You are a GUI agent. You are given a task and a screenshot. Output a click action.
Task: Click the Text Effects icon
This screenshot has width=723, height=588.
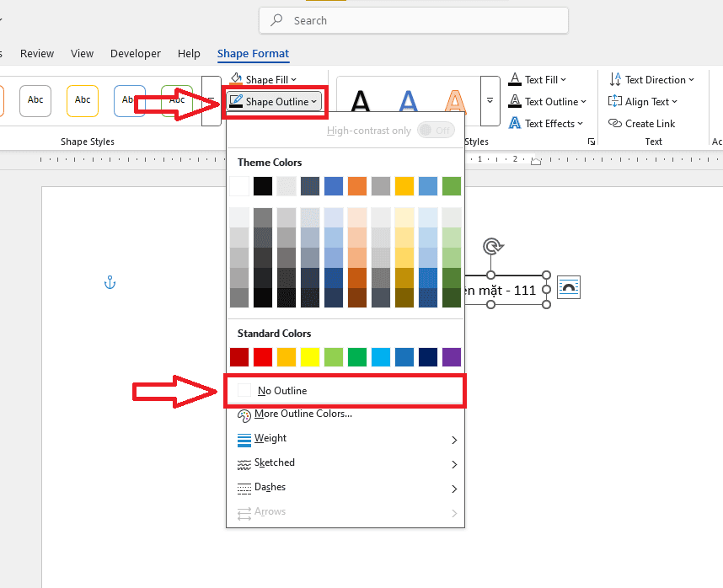pos(515,123)
